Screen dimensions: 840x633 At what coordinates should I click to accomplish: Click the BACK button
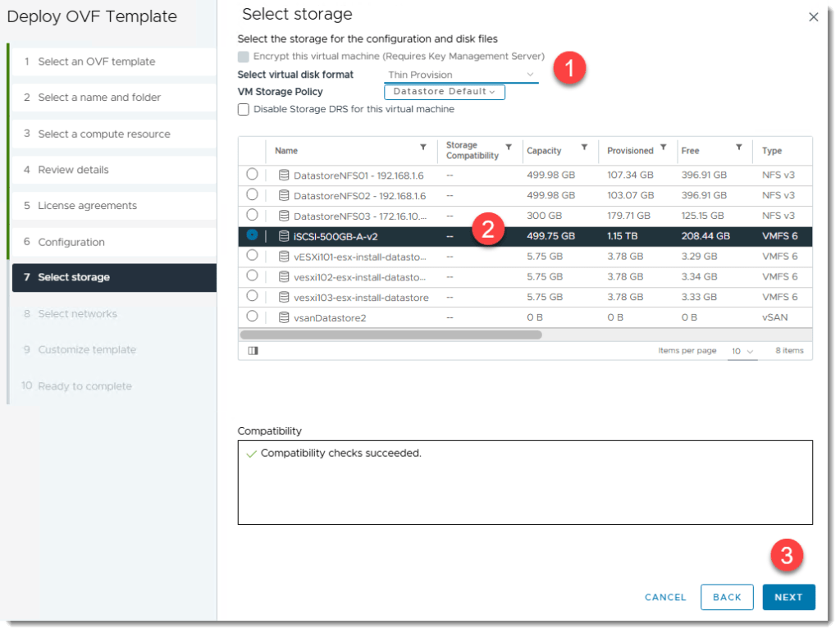coord(727,597)
